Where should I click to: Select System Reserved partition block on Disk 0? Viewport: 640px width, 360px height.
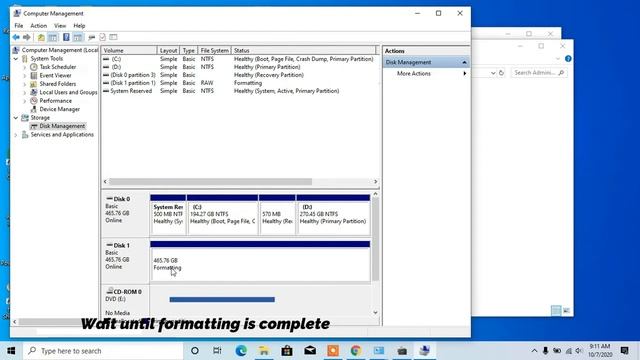[x=168, y=215]
